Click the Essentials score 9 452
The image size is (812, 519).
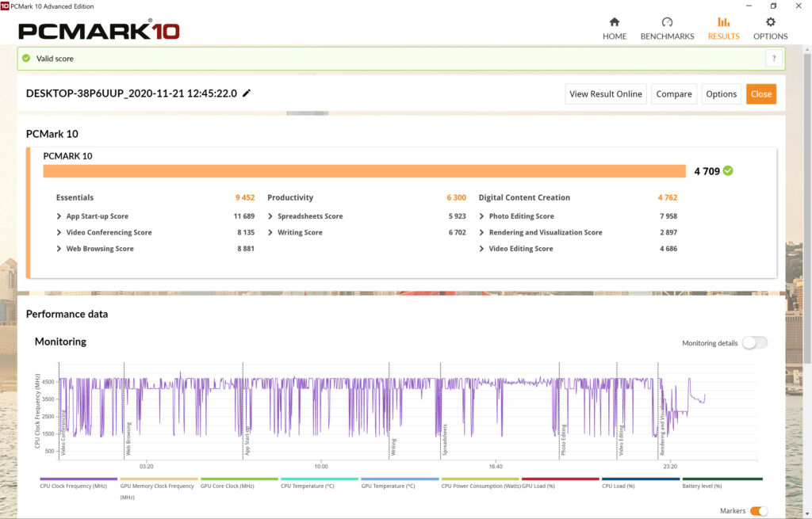coord(245,197)
